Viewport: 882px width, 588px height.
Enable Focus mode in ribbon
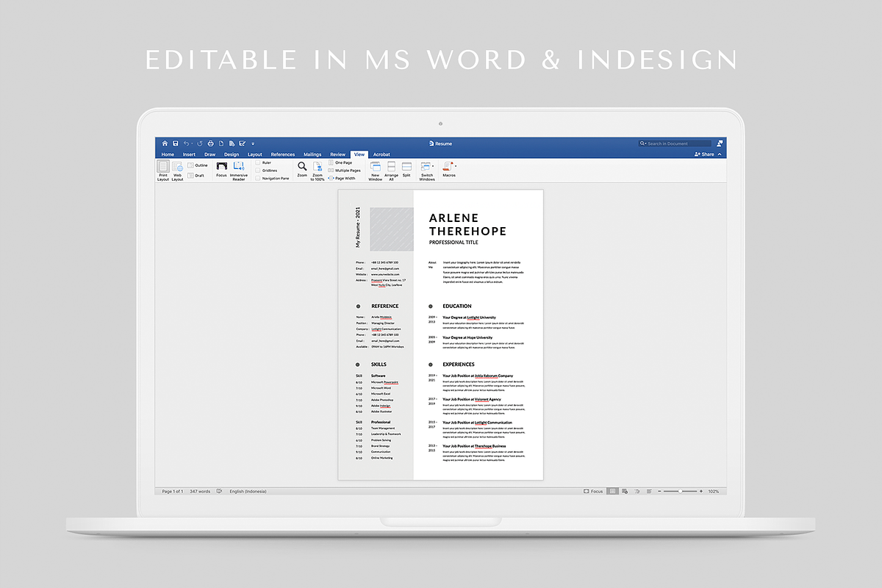tap(221, 170)
